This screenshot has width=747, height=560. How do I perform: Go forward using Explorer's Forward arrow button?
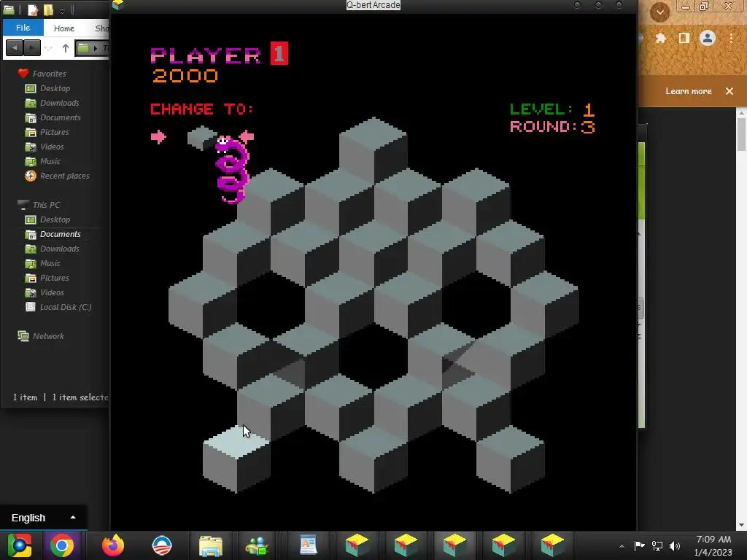(32, 47)
